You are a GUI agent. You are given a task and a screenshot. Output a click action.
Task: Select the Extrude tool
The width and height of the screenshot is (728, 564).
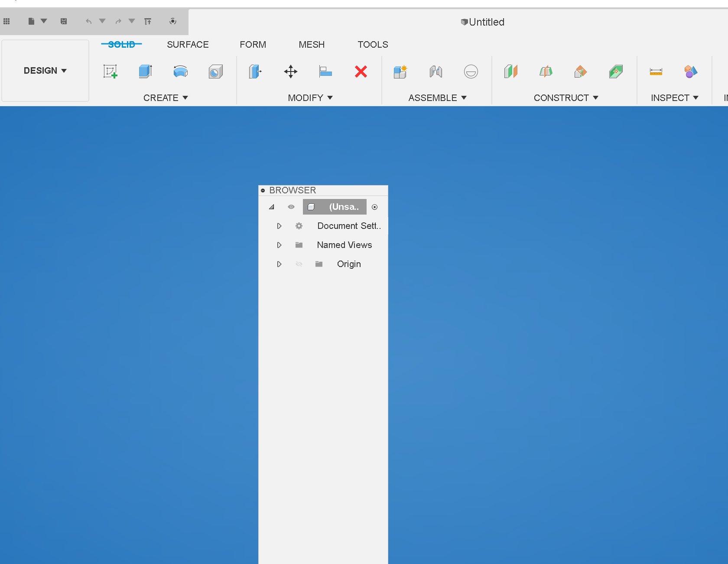(x=145, y=72)
